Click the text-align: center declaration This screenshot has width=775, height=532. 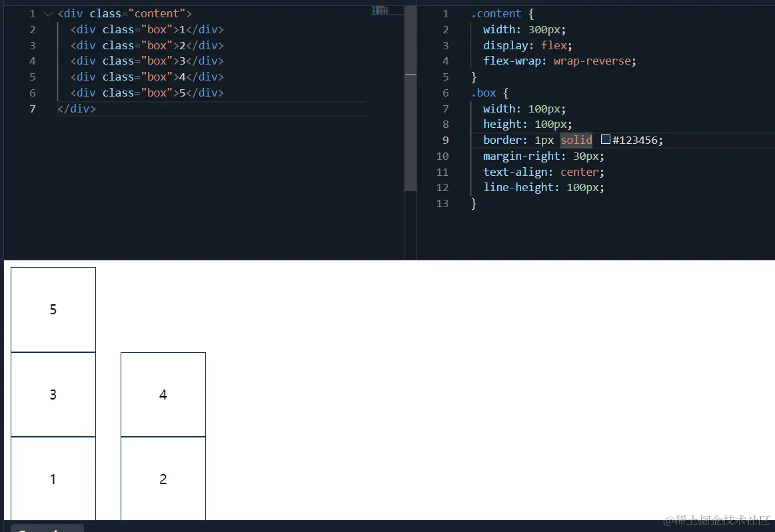tap(544, 172)
